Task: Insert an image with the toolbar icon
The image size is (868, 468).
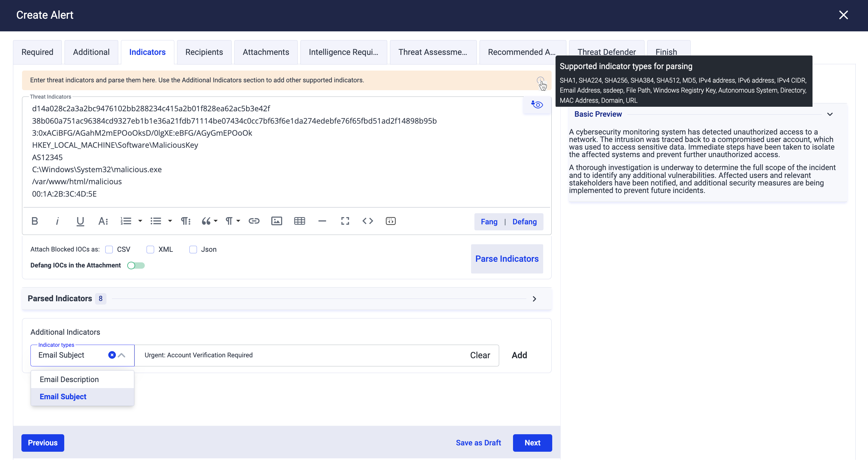Action: click(x=276, y=221)
